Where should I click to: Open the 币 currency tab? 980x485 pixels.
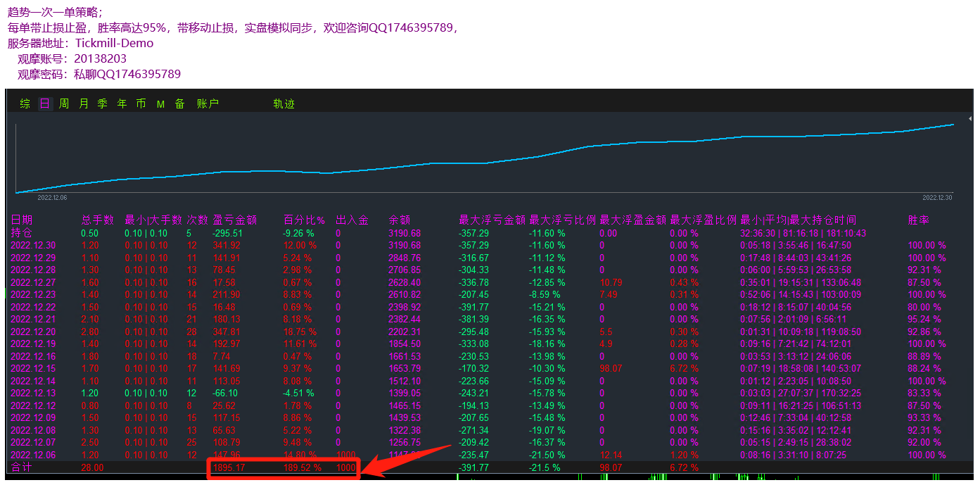[x=141, y=104]
